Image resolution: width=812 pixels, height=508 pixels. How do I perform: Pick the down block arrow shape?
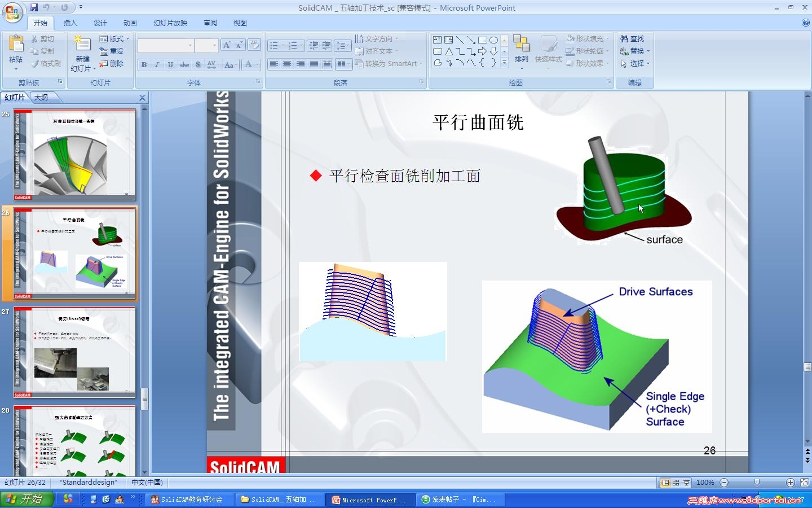point(494,51)
